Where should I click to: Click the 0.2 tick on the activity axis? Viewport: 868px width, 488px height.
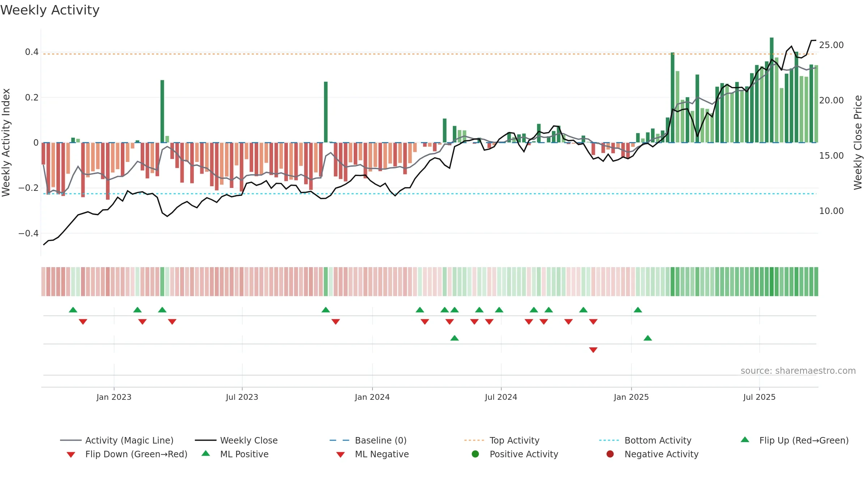32,97
